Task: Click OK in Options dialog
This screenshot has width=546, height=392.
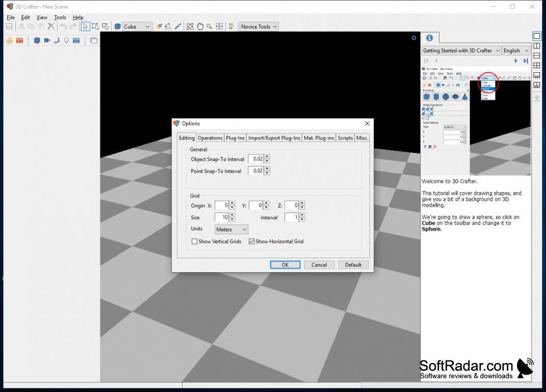Action: (x=285, y=265)
